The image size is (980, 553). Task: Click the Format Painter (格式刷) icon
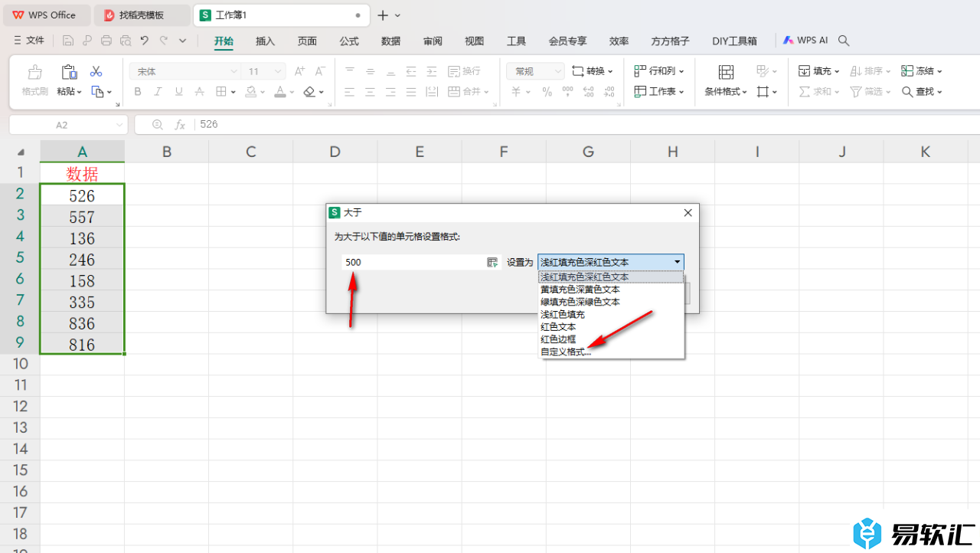[35, 72]
